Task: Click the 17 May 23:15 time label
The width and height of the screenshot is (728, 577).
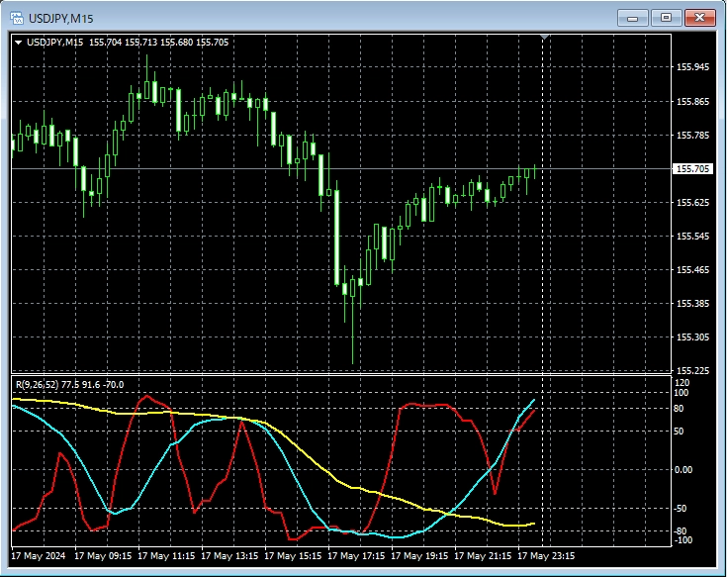Action: pos(546,556)
